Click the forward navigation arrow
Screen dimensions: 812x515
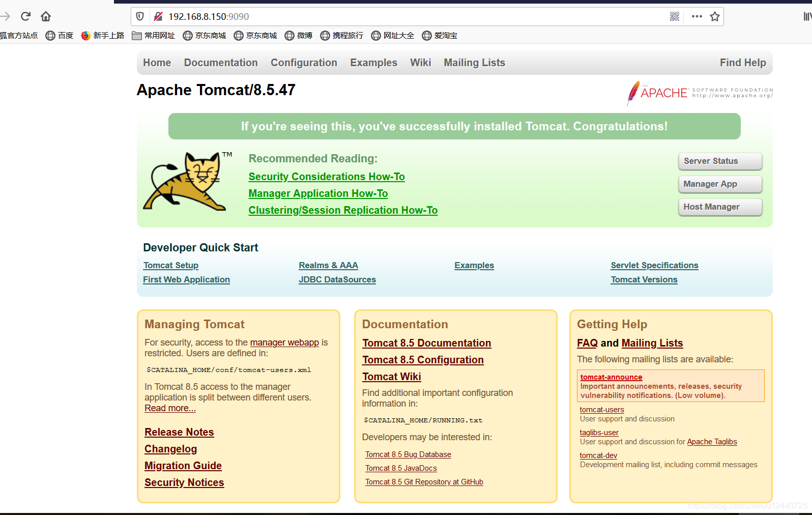pos(5,16)
